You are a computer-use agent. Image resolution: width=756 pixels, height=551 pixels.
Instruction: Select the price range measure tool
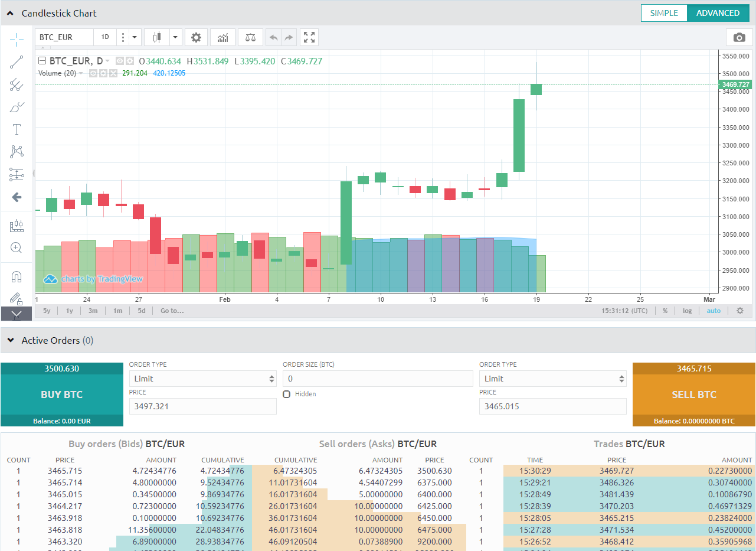click(x=17, y=226)
